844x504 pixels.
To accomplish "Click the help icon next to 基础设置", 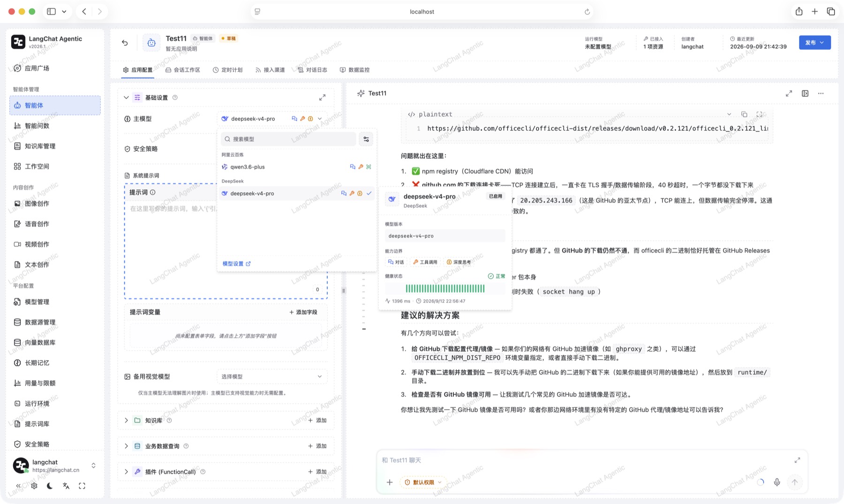I will point(175,98).
